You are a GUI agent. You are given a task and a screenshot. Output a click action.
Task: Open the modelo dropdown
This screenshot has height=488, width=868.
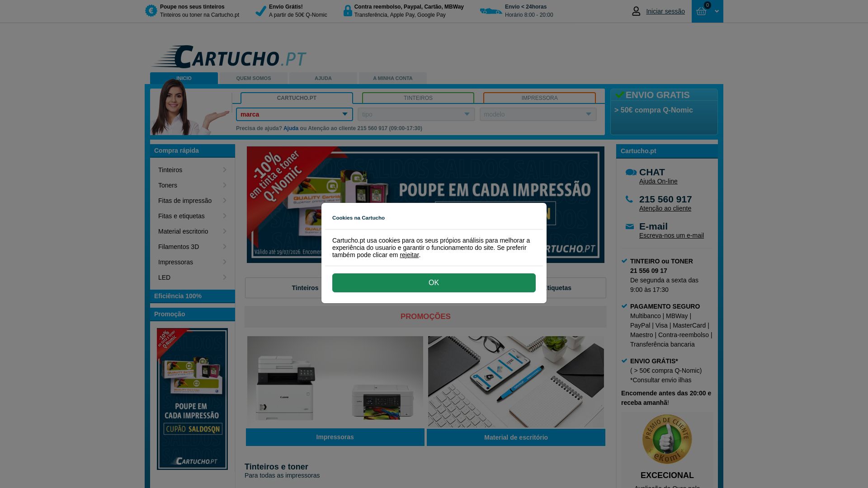538,114
